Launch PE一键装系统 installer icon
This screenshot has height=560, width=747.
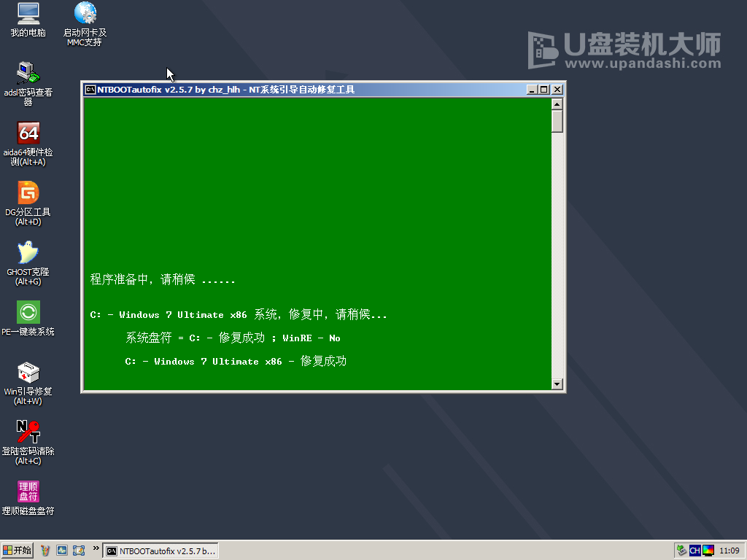pyautogui.click(x=28, y=312)
